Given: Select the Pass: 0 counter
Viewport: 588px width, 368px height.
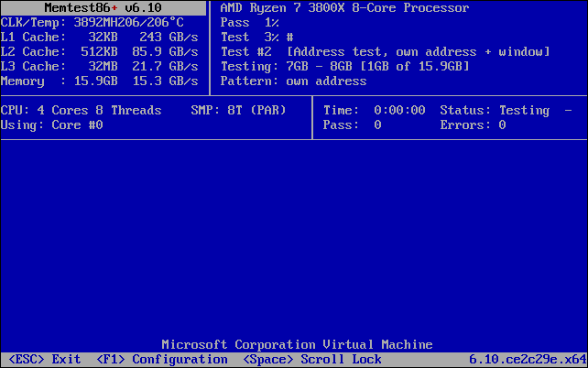Looking at the screenshot, I should point(353,124).
